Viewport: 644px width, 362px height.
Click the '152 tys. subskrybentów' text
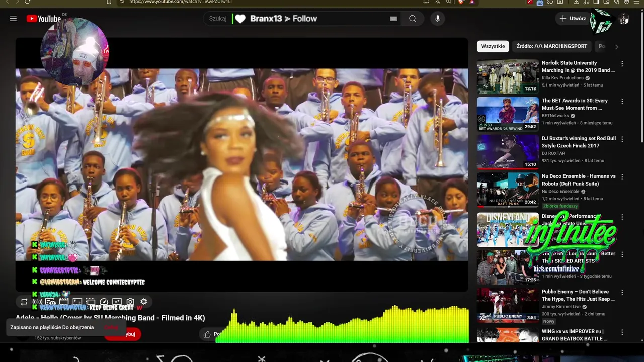(x=58, y=338)
